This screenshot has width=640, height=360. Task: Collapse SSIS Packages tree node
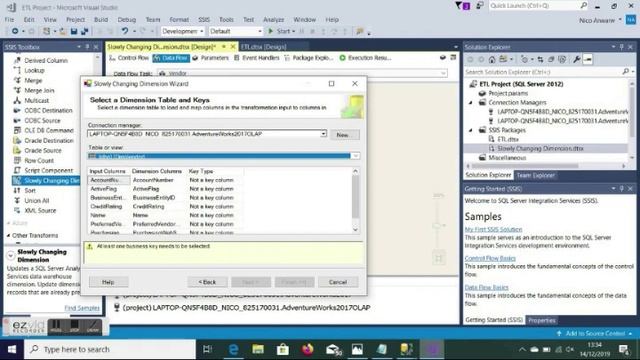(471, 130)
